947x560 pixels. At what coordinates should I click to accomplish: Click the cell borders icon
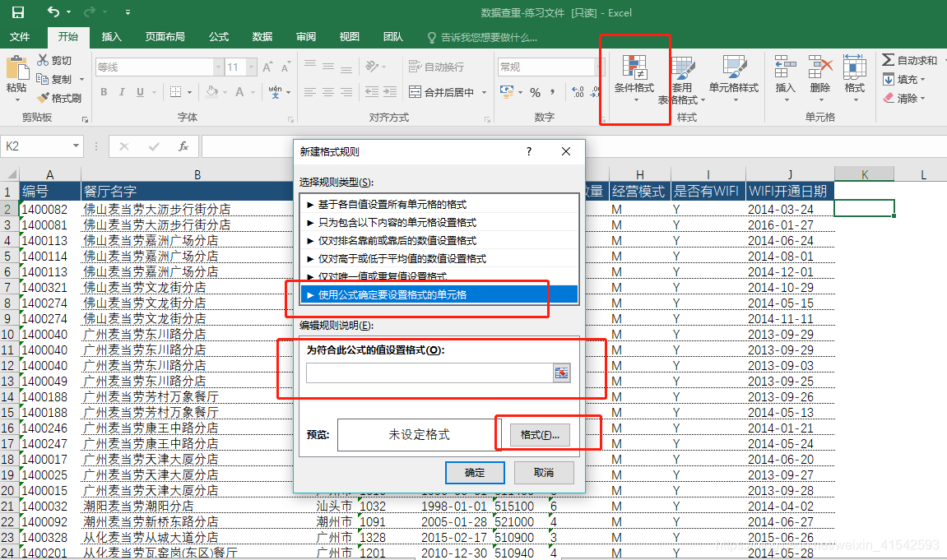[x=176, y=92]
